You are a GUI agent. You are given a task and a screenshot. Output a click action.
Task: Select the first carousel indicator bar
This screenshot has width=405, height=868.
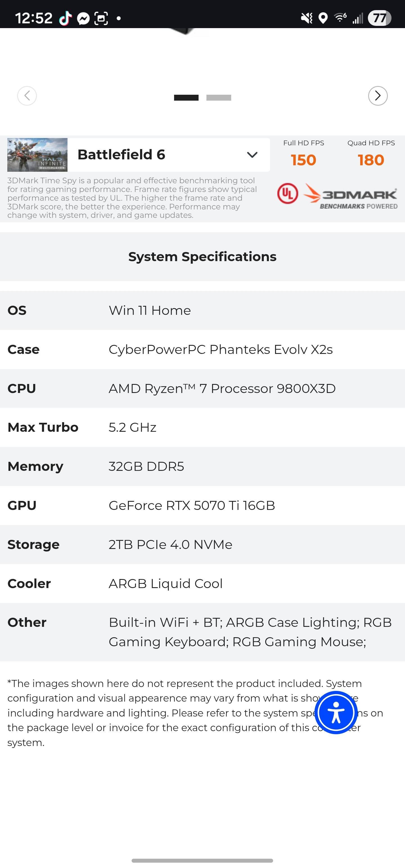[x=186, y=98]
